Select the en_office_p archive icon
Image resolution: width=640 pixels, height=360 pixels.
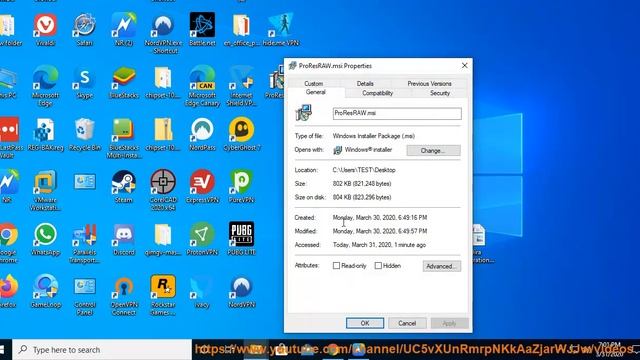point(241,29)
